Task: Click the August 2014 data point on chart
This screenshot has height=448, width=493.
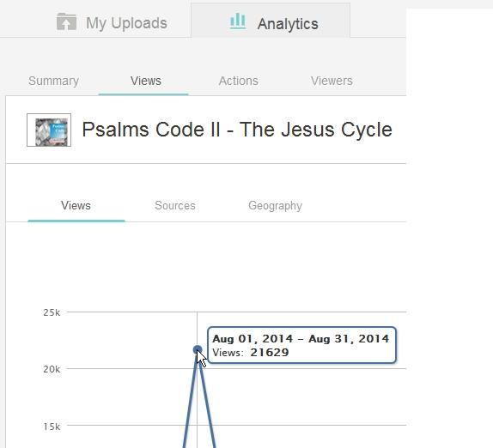Action: [x=198, y=349]
